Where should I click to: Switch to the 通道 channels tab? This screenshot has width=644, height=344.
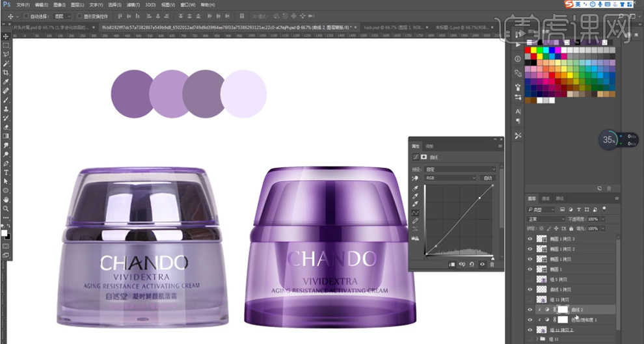point(546,198)
